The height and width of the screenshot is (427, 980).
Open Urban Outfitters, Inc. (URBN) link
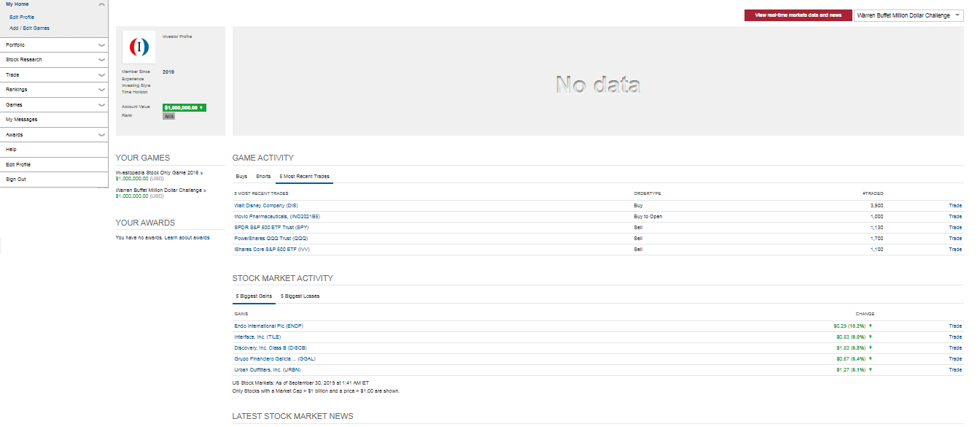tap(268, 370)
